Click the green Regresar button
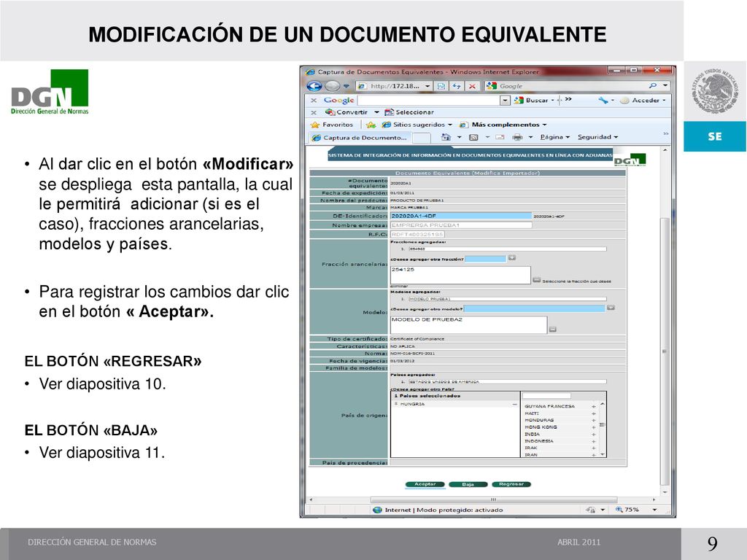 pos(511,484)
